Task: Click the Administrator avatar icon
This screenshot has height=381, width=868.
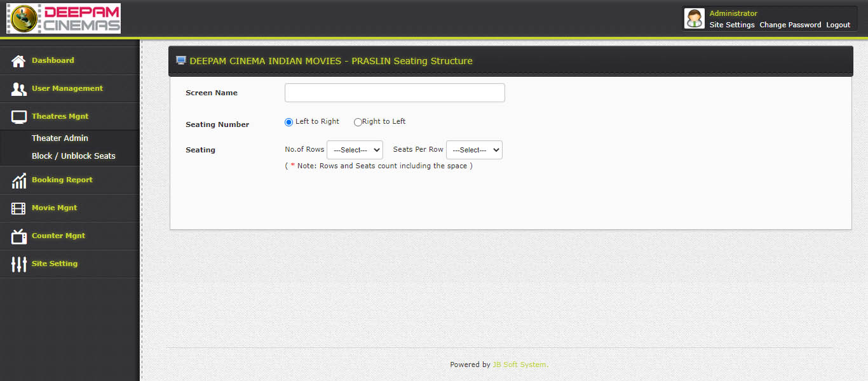Action: point(695,18)
